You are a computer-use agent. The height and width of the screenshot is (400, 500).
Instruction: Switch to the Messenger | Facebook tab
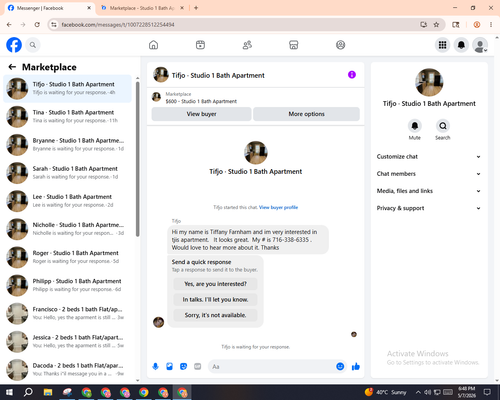(x=49, y=8)
